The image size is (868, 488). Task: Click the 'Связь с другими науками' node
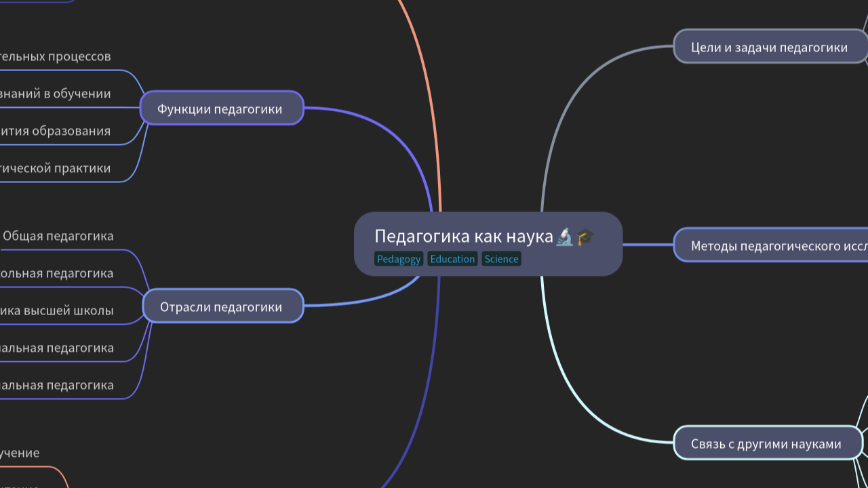766,444
